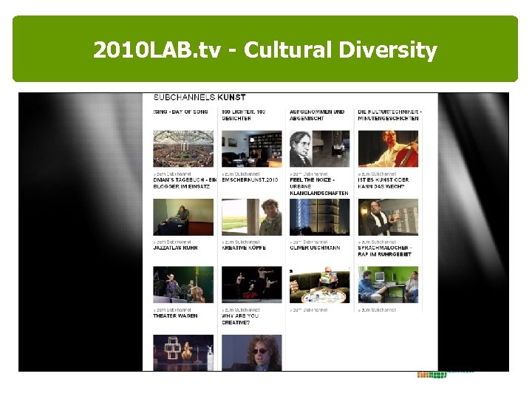Click the 'OLIVER USCHMANN' title
This screenshot has height=399, width=532.
click(x=315, y=248)
